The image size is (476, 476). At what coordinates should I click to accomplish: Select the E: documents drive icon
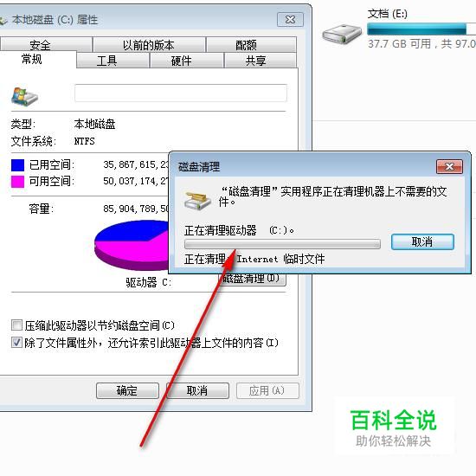342,34
